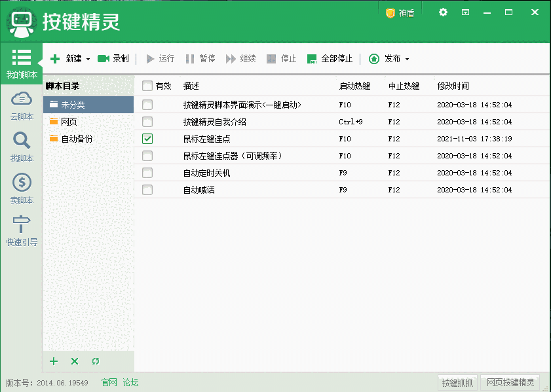Refresh the script directory with the refresh icon

(96, 361)
